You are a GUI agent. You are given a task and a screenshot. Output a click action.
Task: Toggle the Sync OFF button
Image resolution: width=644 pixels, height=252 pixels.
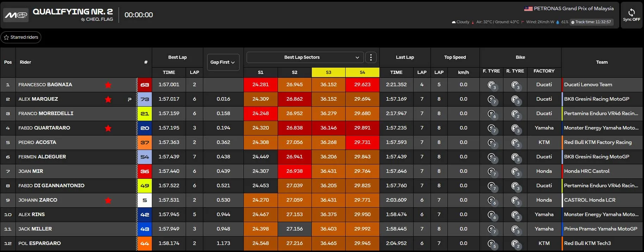(631, 15)
